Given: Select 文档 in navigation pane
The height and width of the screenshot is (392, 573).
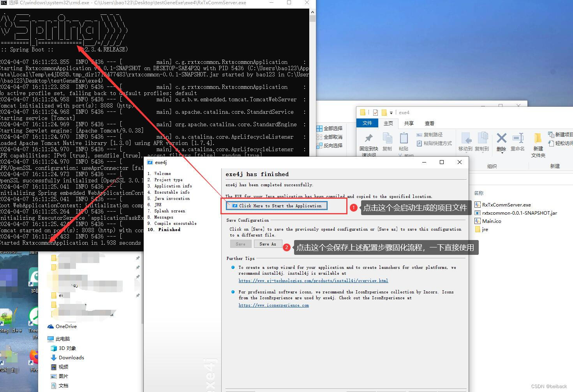Looking at the screenshot, I should (60, 386).
